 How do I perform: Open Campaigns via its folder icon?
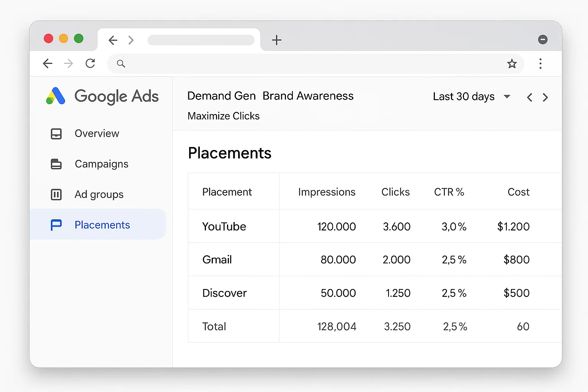56,164
